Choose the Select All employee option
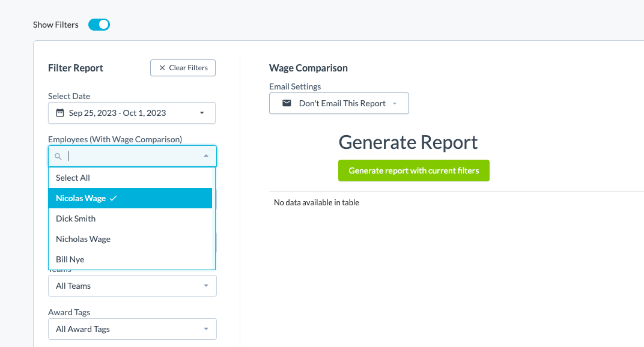This screenshot has width=644, height=347. (73, 178)
